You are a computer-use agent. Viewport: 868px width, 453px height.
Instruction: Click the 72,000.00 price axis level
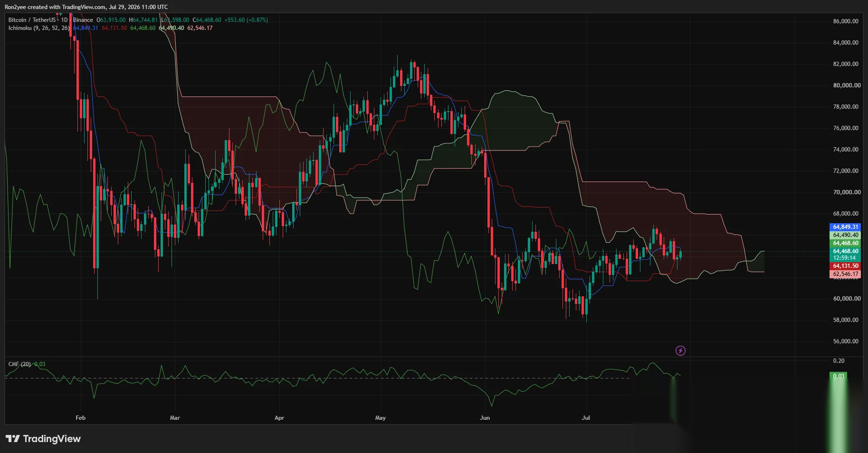[846, 171]
